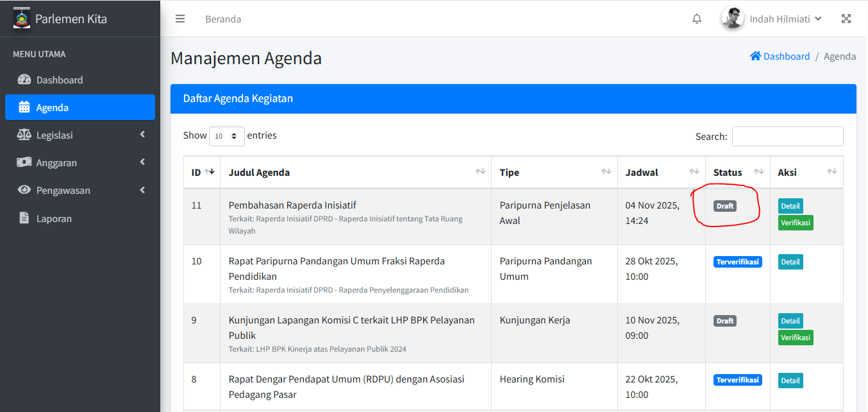The width and height of the screenshot is (868, 412).
Task: Click the Parlemen Kita logo
Action: click(x=22, y=18)
